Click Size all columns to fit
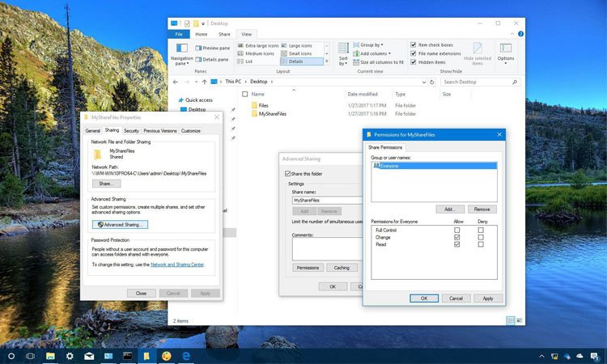This screenshot has width=607, height=364. click(380, 61)
